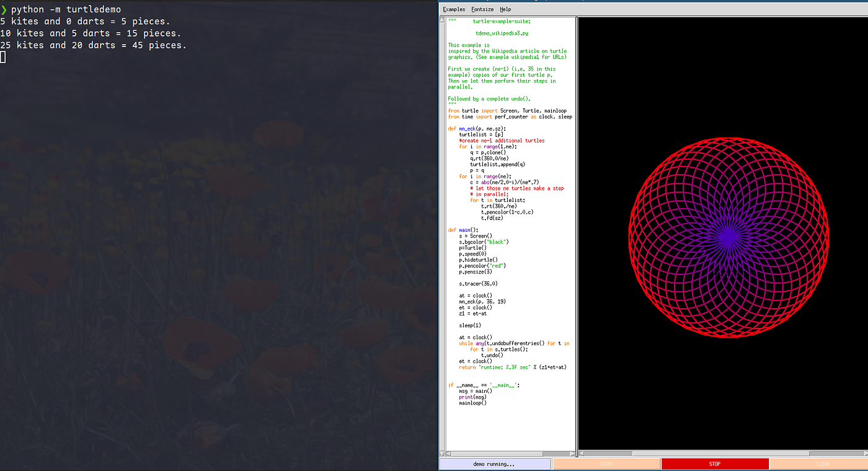Screen dimensions: 868x471
Task: Click left arrow of code pane horizontal scrollbar
Action: point(448,454)
